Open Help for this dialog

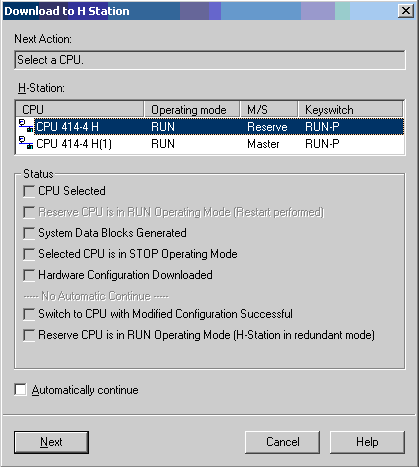[x=367, y=442]
